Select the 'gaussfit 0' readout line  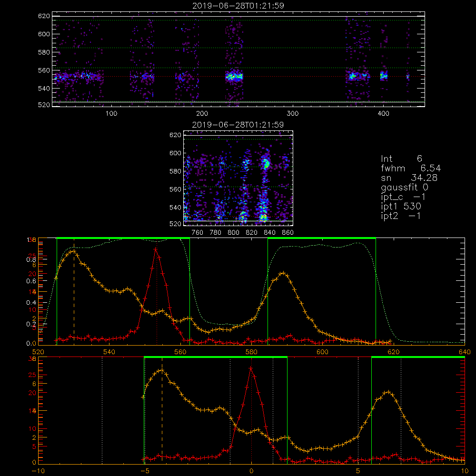tap(404, 187)
